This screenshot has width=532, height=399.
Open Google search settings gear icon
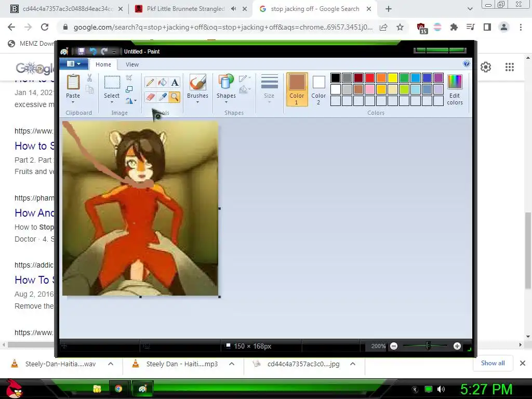click(x=486, y=67)
